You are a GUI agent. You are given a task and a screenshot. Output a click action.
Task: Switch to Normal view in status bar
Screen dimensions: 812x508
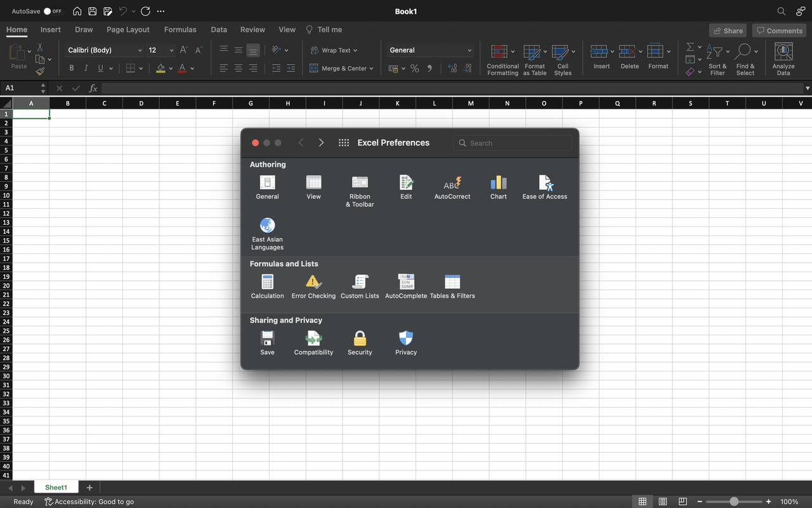point(643,502)
